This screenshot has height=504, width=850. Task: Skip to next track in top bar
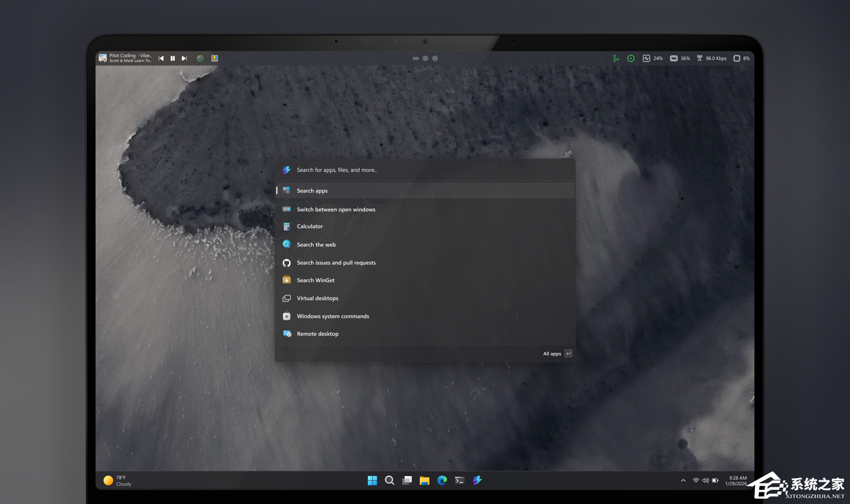pos(184,58)
